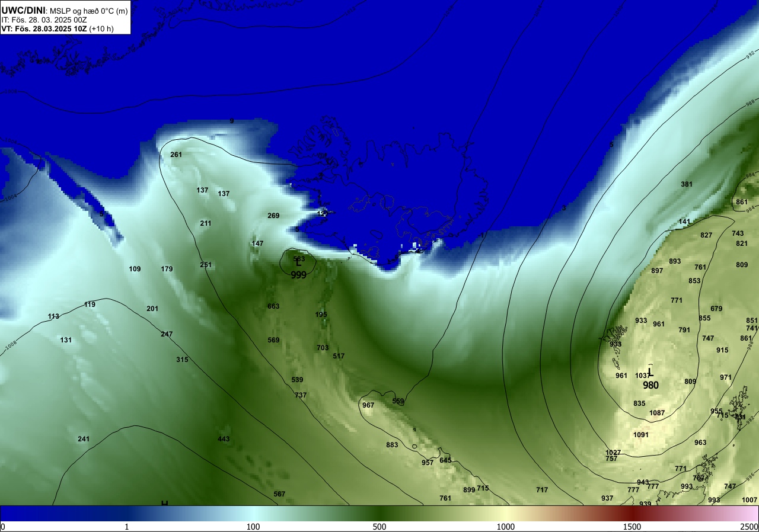Click the VT: Fös. 28.03.2025 10Z line
Viewport: 759px width, 532px height.
click(58, 28)
